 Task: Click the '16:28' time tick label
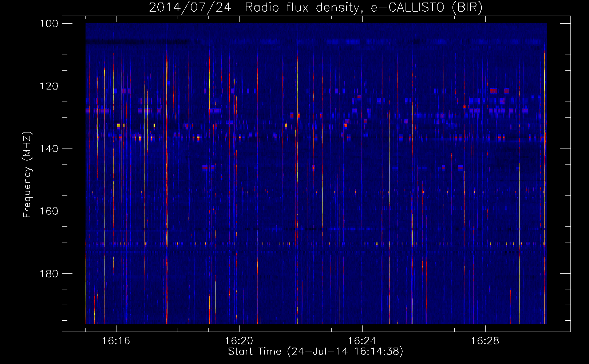[x=485, y=341]
